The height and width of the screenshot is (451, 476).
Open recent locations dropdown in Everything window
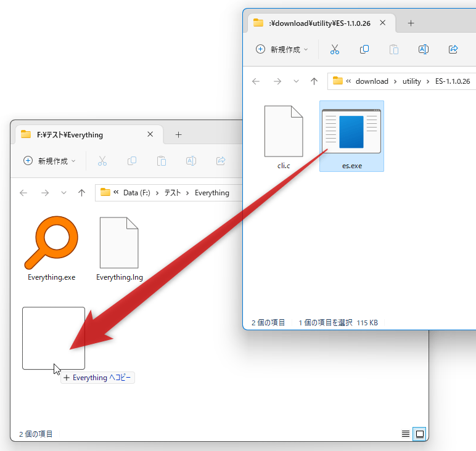coord(64,193)
